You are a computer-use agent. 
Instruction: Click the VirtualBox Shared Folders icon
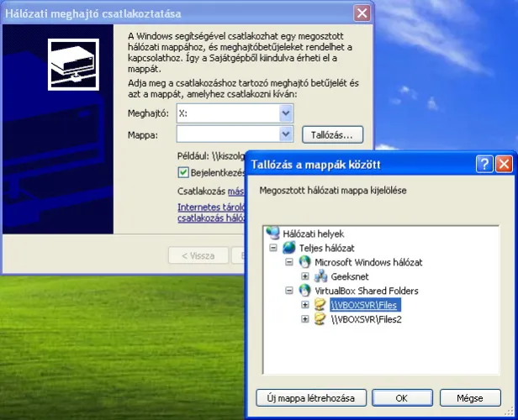[x=305, y=291]
